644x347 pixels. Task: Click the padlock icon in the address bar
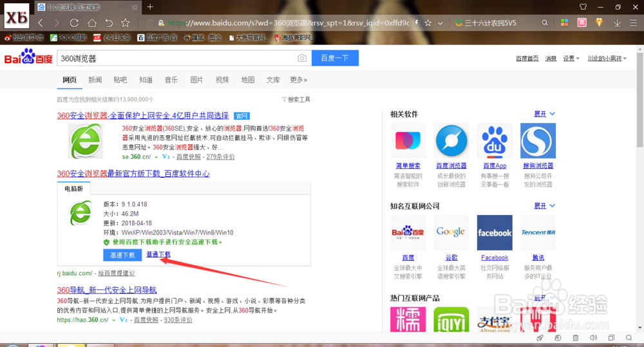(162, 23)
